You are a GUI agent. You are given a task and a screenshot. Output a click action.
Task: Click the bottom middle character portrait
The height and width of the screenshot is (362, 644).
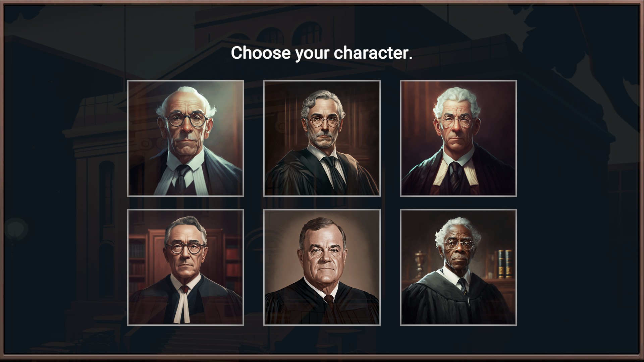click(x=322, y=267)
